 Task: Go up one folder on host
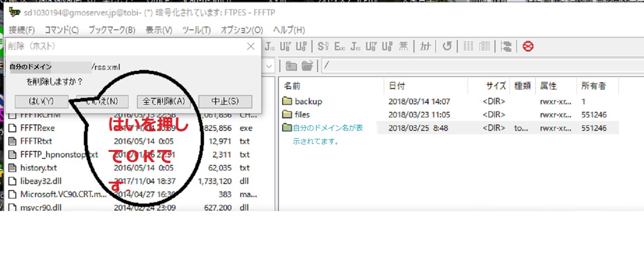(291, 66)
